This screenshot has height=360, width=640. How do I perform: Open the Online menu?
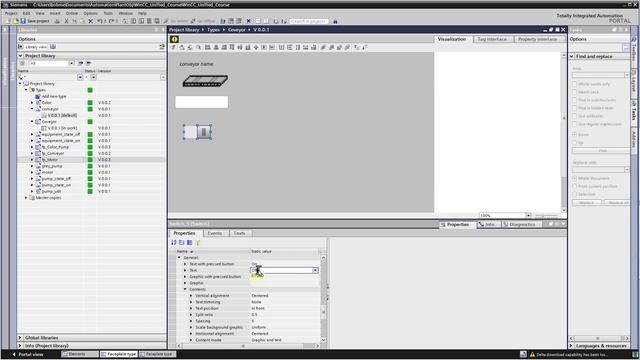[72, 13]
